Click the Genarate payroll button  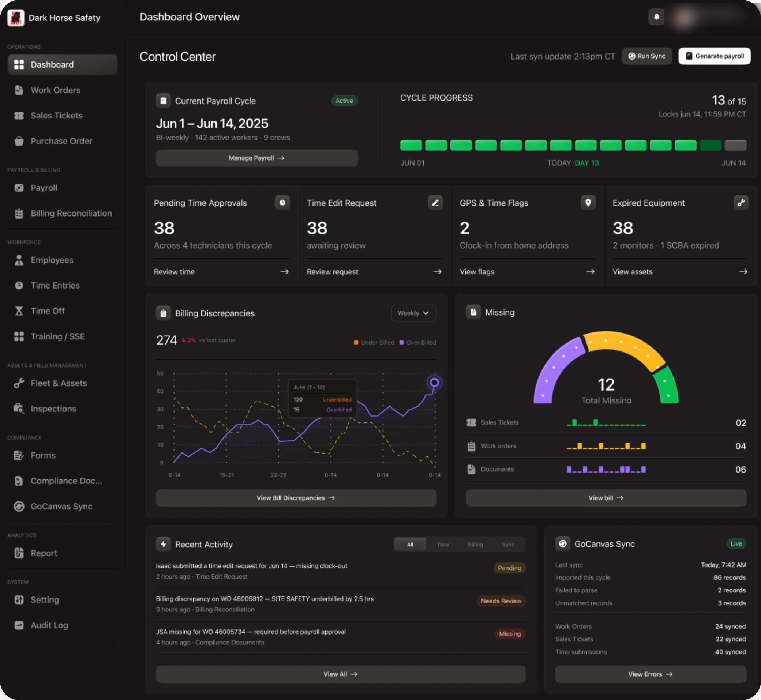(715, 56)
